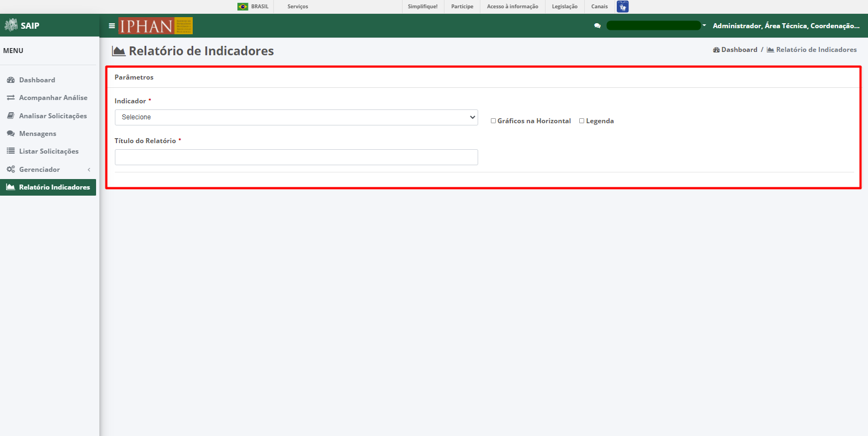Click Parâmetros panel heading
868x436 pixels.
(134, 77)
